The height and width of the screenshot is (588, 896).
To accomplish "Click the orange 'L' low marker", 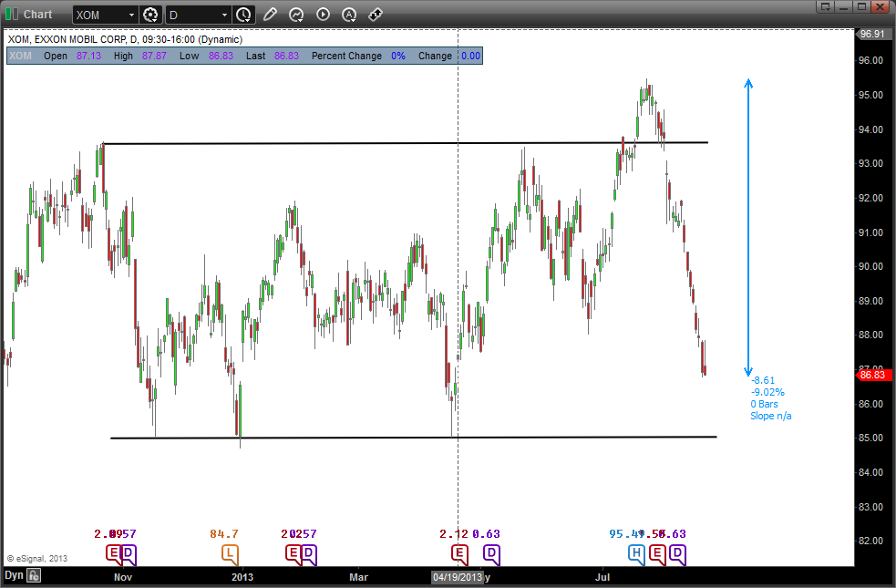I will (230, 553).
